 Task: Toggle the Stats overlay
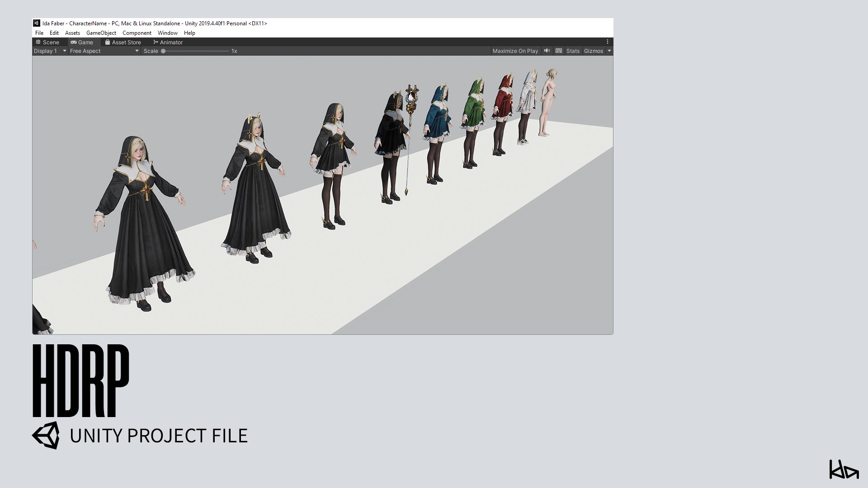coord(573,51)
